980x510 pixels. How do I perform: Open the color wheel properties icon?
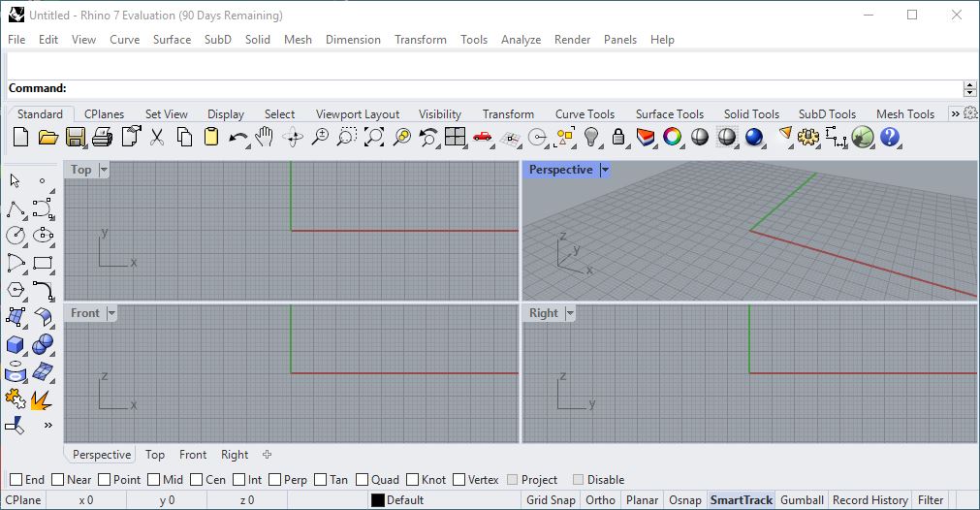[x=673, y=137]
